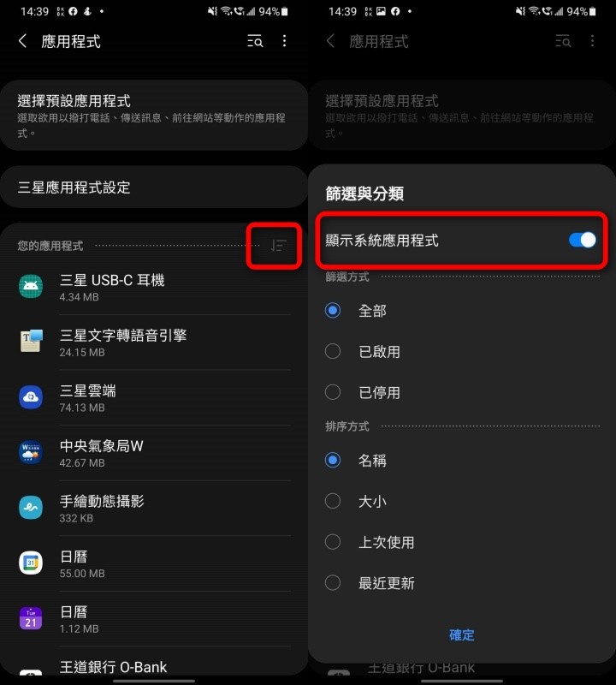This screenshot has width=616, height=685.
Task: Sort by 上次使用 radio option
Action: (x=333, y=542)
